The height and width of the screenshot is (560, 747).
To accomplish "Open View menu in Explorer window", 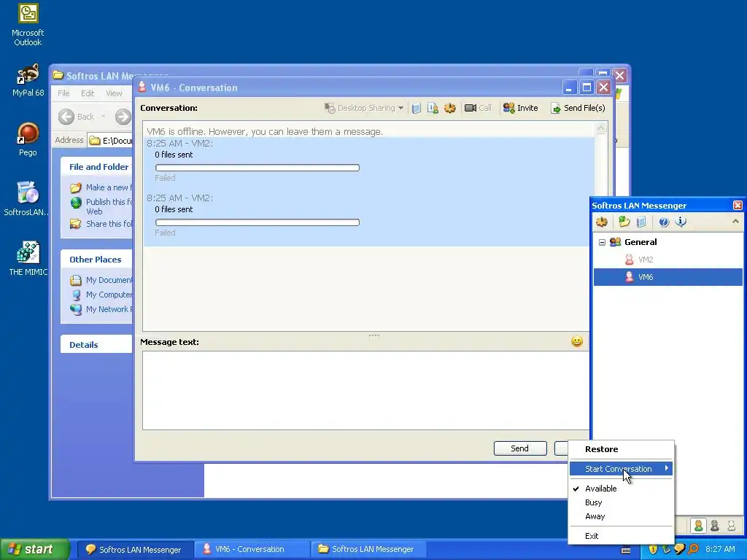I will (x=114, y=93).
